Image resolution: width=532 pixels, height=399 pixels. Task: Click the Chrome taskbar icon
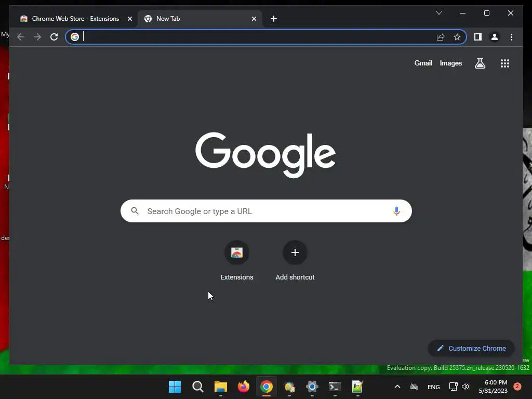point(267,387)
